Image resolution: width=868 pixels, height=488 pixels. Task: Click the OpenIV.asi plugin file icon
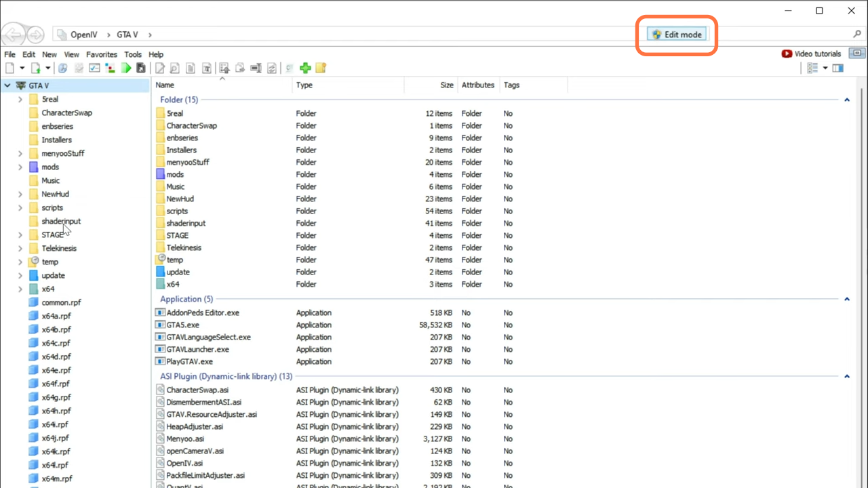[161, 463]
